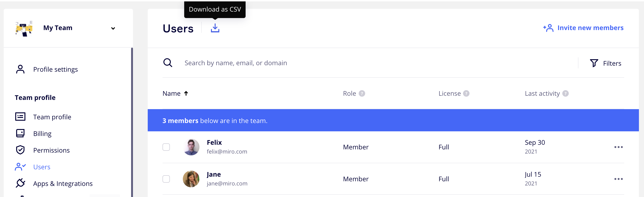The width and height of the screenshot is (644, 197).
Task: Click the Download as CSV icon
Action: [215, 28]
